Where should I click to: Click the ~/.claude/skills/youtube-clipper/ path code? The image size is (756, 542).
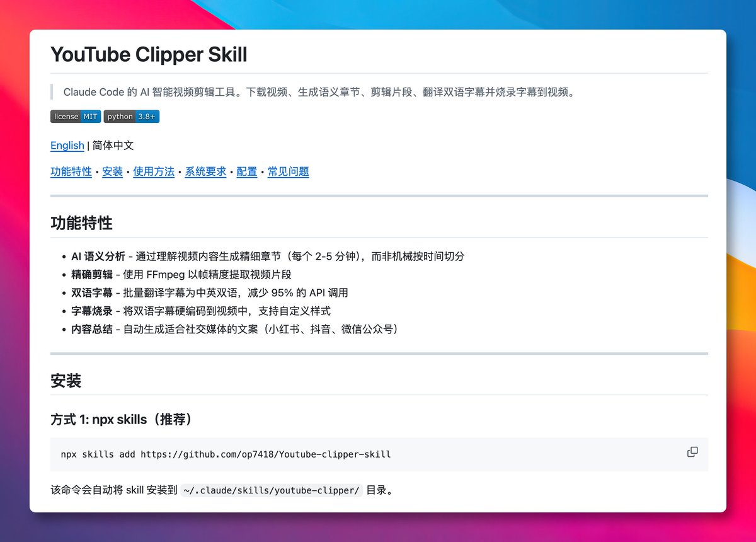tap(272, 490)
